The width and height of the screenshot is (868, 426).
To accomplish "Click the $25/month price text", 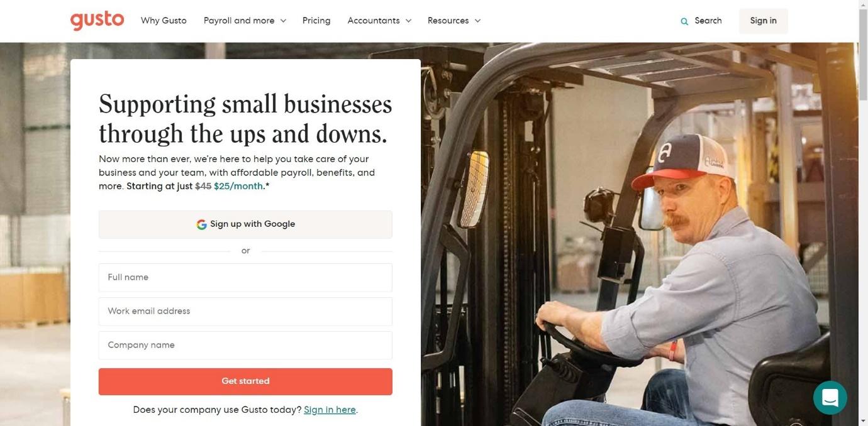I will [x=238, y=186].
